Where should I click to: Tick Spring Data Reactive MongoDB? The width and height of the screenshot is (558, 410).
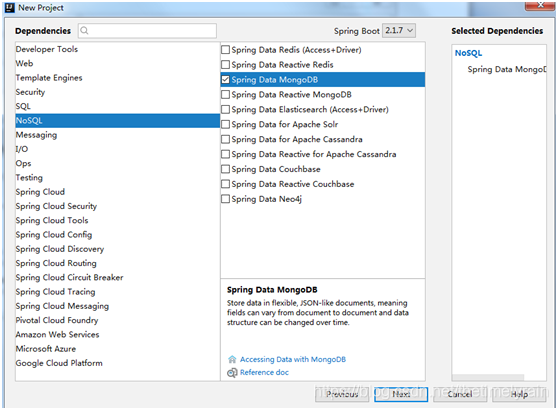pos(225,95)
